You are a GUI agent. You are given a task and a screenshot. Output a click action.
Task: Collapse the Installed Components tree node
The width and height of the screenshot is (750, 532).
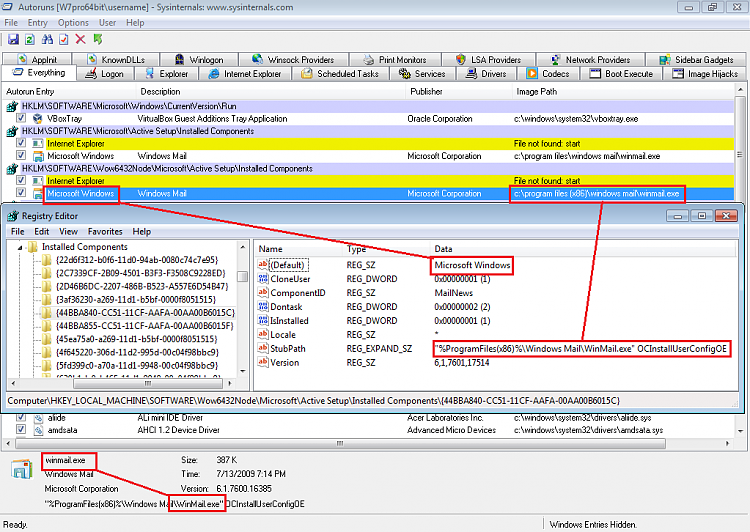pos(20,247)
